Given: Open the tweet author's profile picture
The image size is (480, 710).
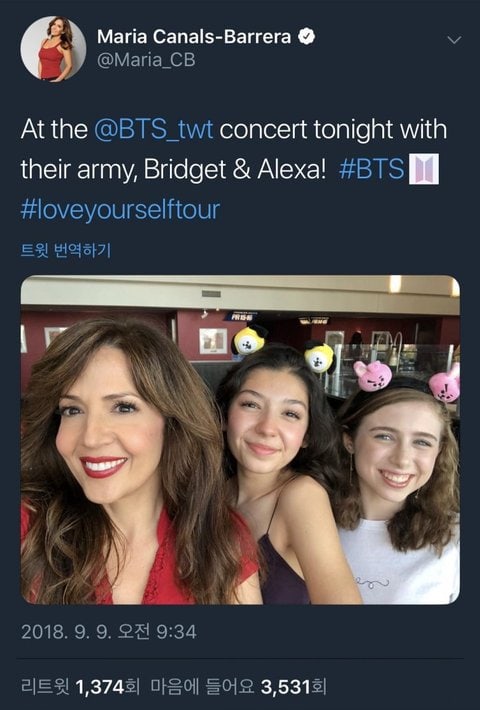Looking at the screenshot, I should point(53,48).
